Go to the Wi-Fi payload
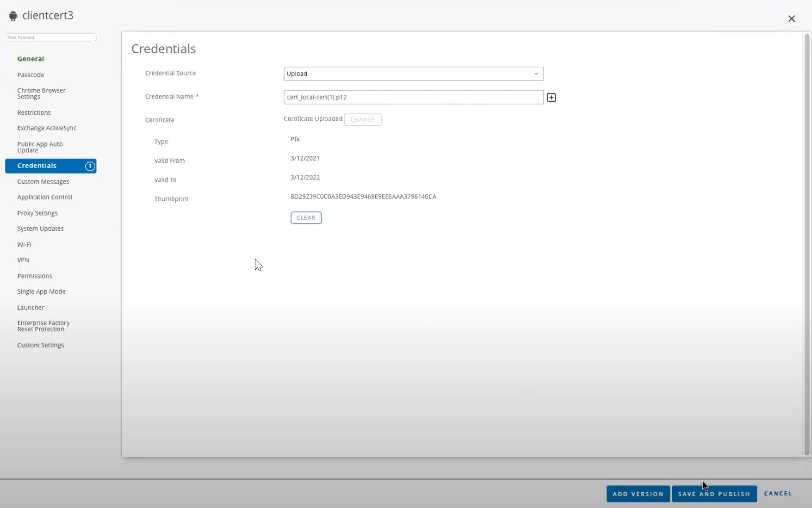The width and height of the screenshot is (812, 508). point(24,244)
